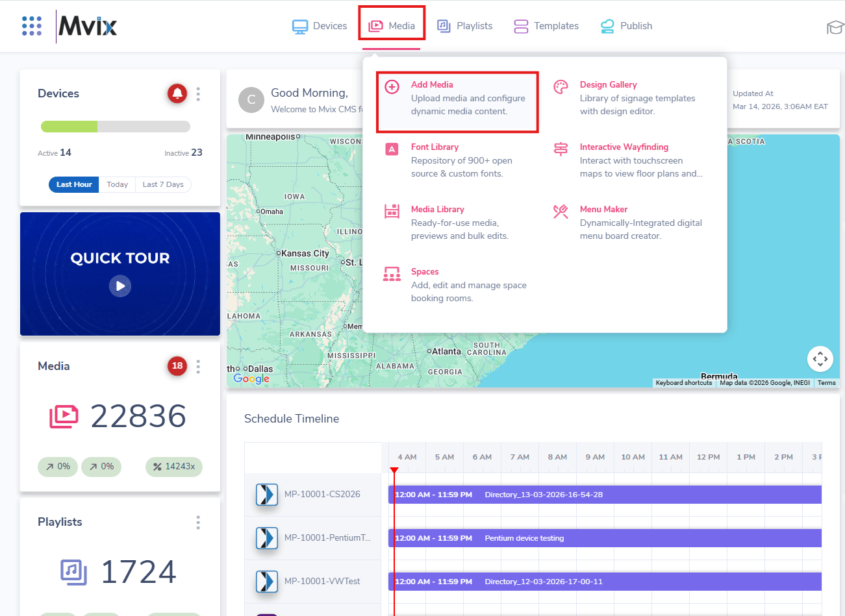Click the 22836 media count

click(x=138, y=416)
